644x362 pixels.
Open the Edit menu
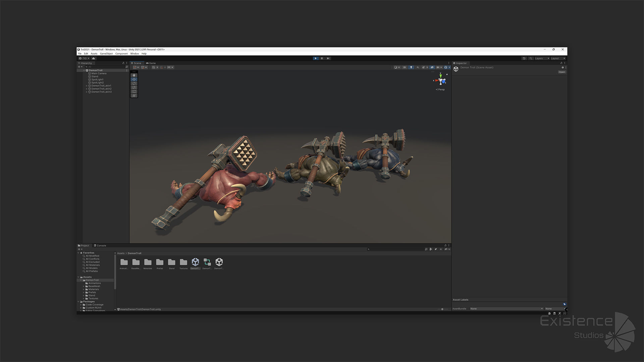tap(86, 54)
